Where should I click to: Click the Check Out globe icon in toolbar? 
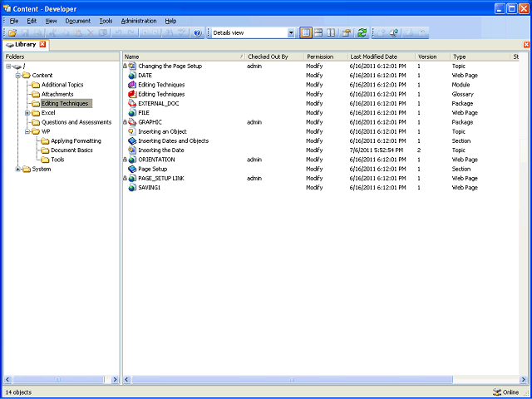[394, 33]
